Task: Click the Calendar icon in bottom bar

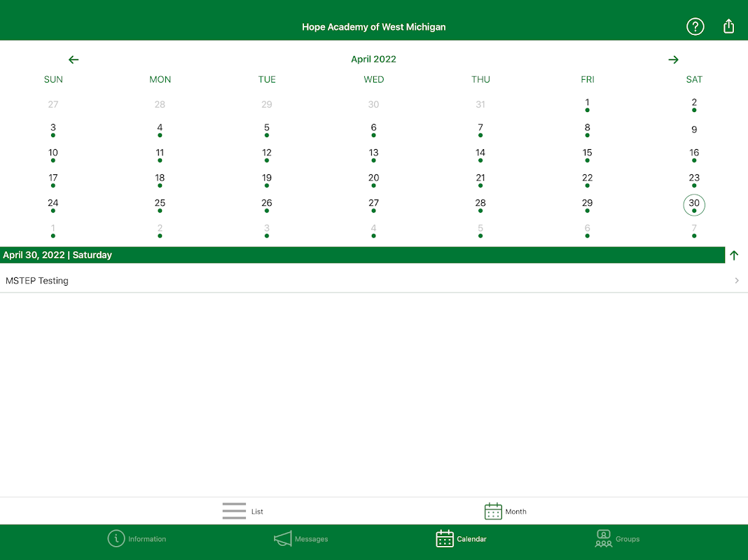Action: (x=445, y=538)
